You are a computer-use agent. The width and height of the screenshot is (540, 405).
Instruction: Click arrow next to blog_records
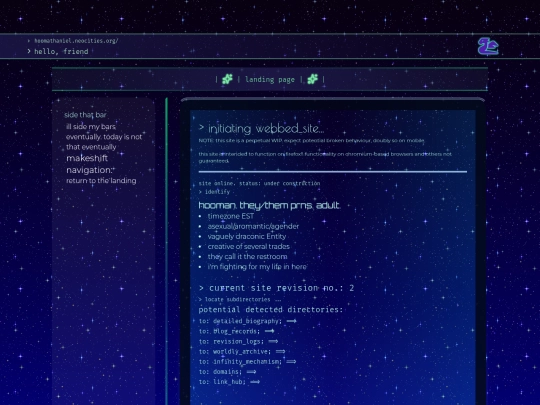[x=269, y=331]
